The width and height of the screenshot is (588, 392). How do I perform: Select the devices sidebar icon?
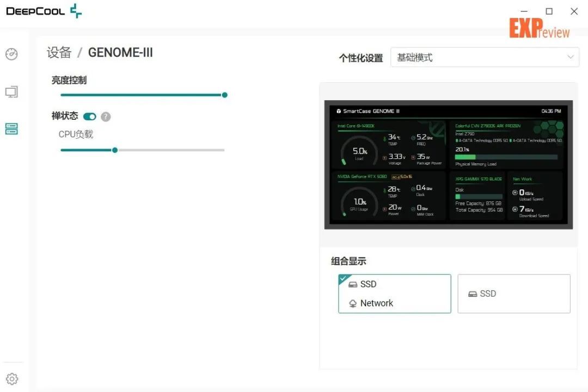(11, 128)
